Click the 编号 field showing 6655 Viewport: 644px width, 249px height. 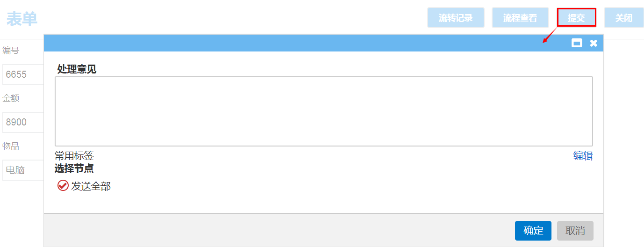22,74
